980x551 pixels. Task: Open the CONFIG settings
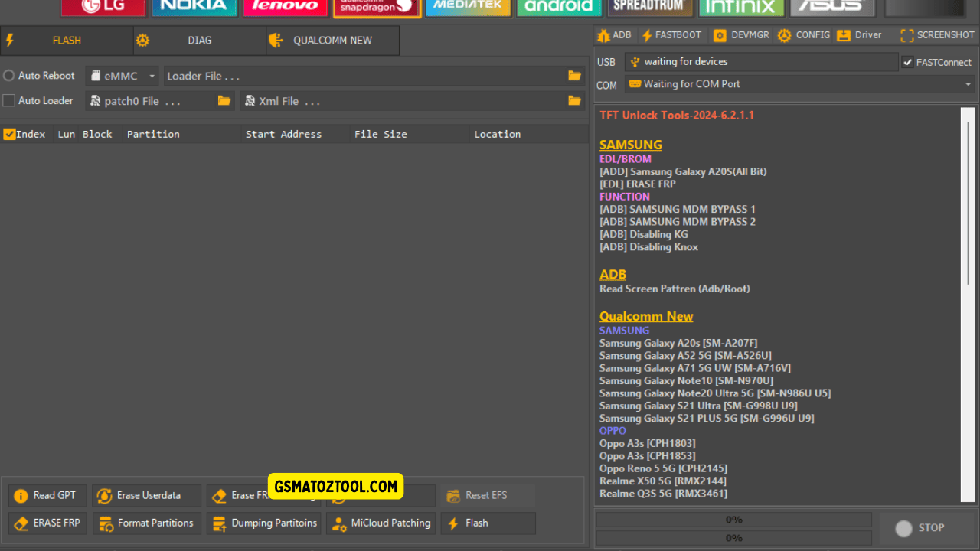(803, 35)
